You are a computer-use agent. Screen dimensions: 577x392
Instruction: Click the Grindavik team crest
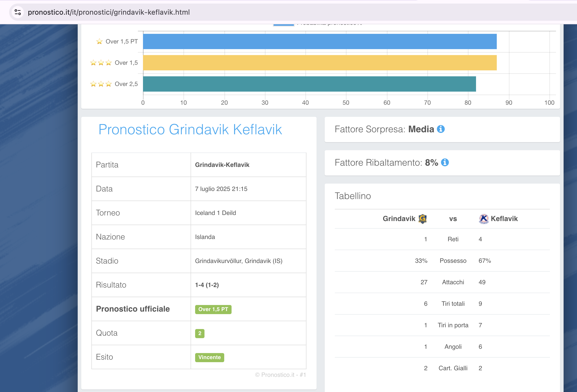click(423, 219)
